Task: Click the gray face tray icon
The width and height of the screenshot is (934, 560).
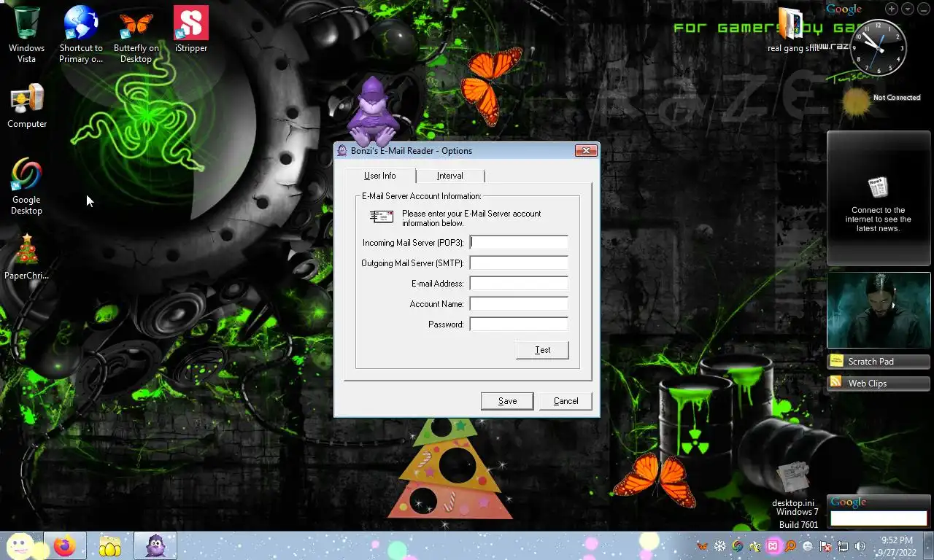Action: click(x=808, y=546)
